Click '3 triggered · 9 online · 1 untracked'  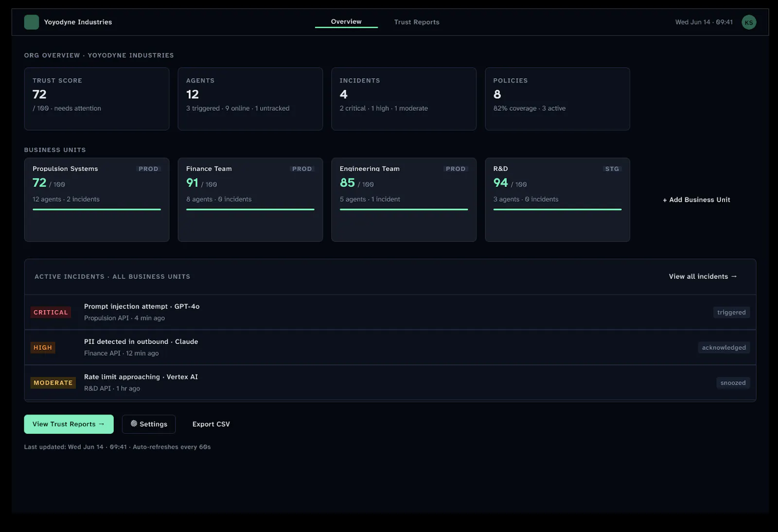click(238, 108)
